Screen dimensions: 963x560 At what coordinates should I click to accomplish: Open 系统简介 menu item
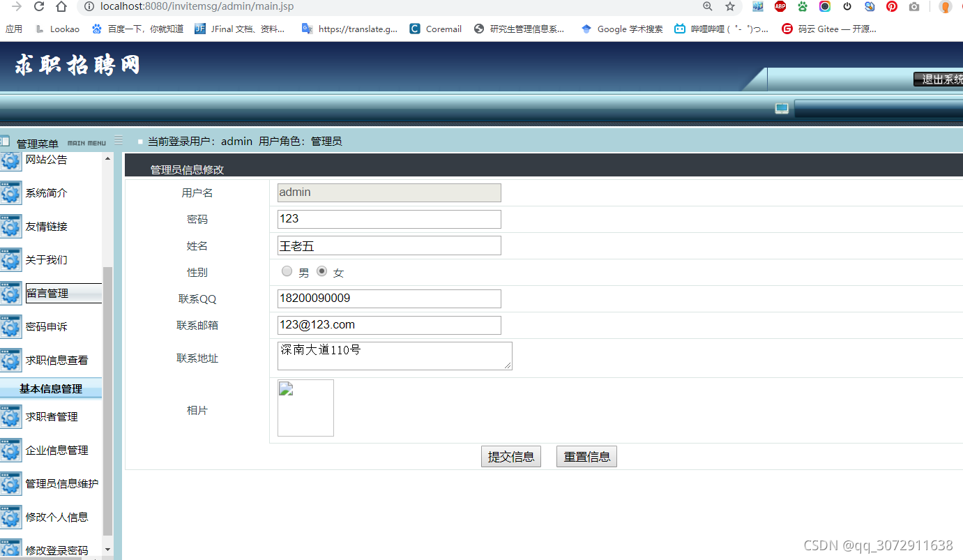(x=47, y=193)
